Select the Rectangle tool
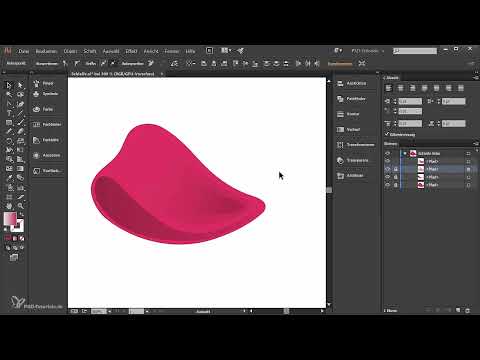480x360 pixels. pyautogui.click(x=9, y=123)
